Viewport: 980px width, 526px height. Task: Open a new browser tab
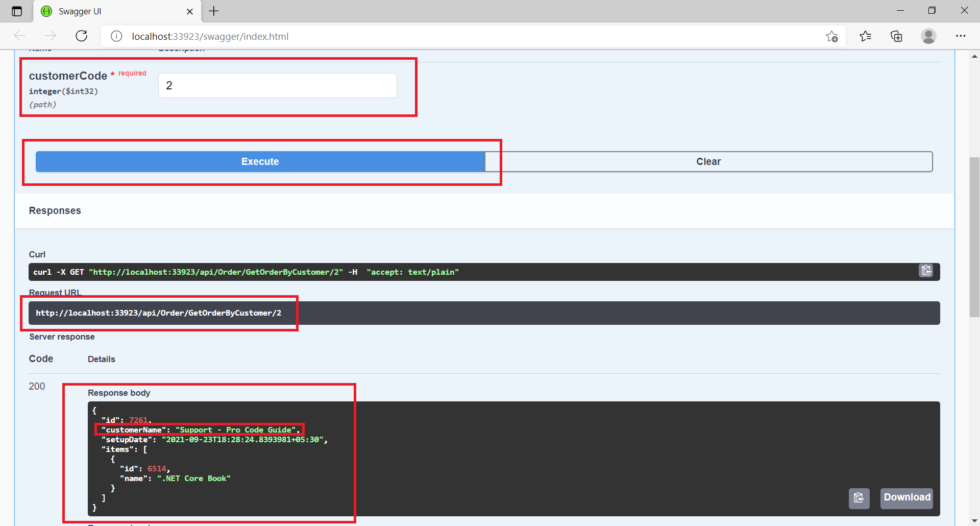click(x=214, y=11)
